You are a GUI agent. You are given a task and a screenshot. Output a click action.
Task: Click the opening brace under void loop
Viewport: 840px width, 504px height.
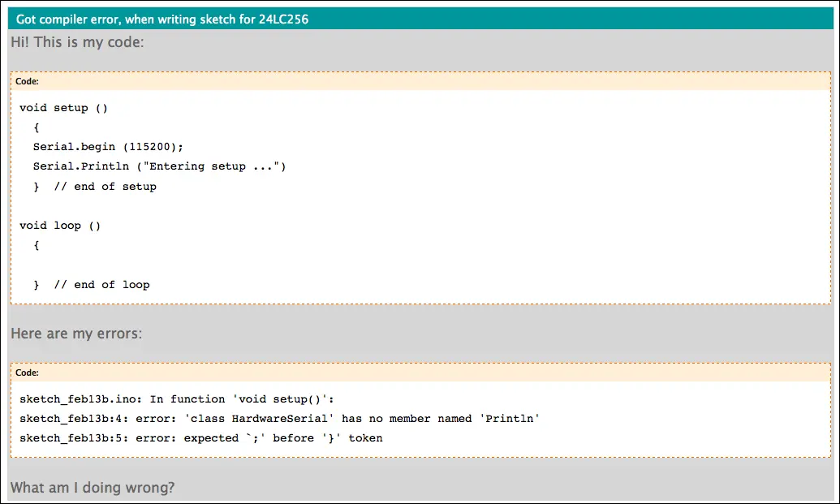point(37,245)
